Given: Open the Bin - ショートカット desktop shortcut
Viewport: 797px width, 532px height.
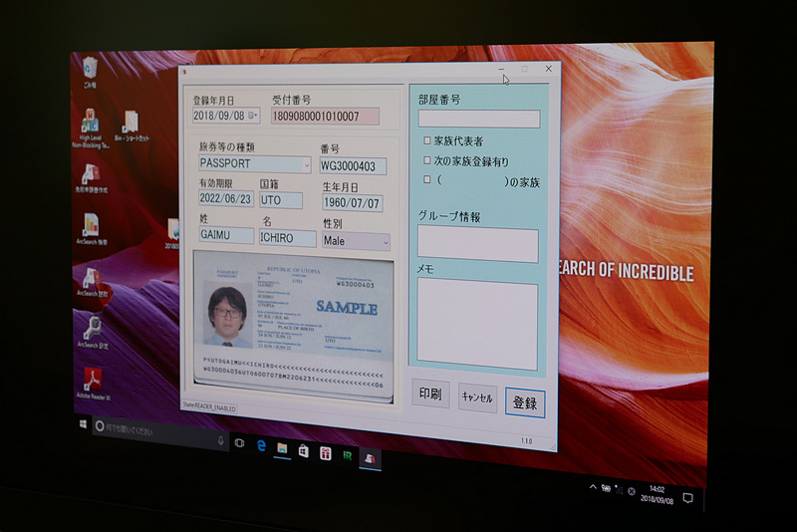Looking at the screenshot, I should coord(132,126).
